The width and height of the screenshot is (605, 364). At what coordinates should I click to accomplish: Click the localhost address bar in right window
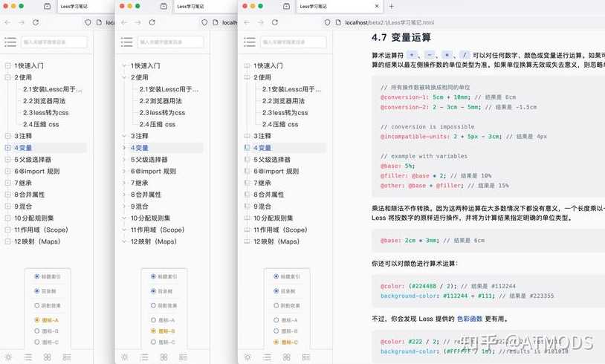389,23
